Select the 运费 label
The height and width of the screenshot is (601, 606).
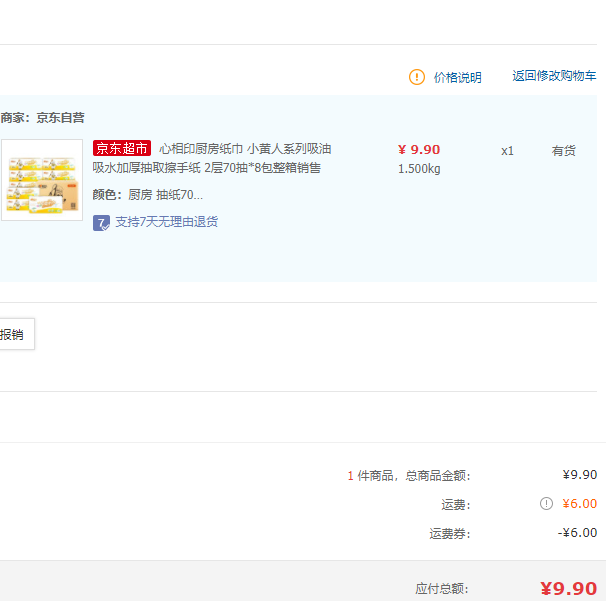click(x=456, y=504)
